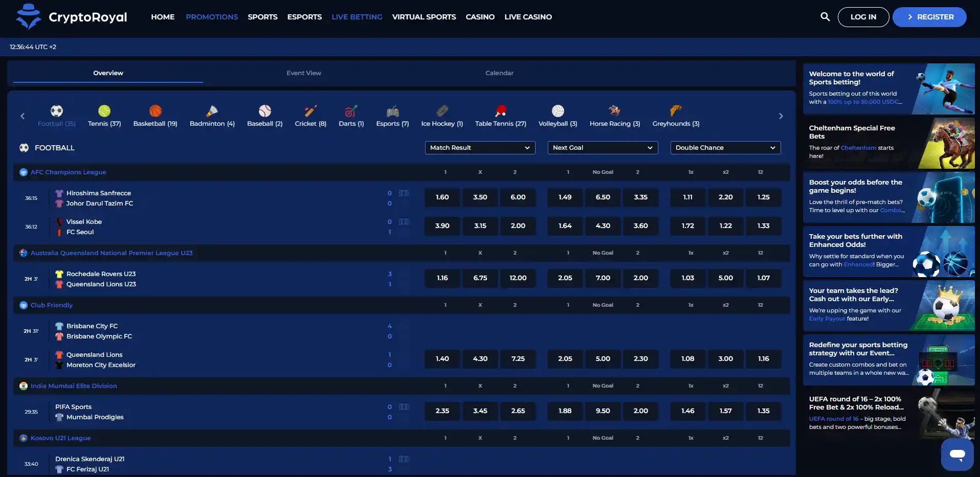
Task: Select the Tennis sport icon
Action: pyautogui.click(x=104, y=111)
